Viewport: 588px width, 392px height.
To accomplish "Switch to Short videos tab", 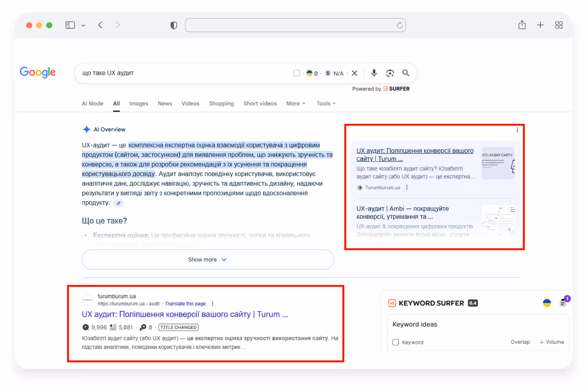I will point(260,104).
